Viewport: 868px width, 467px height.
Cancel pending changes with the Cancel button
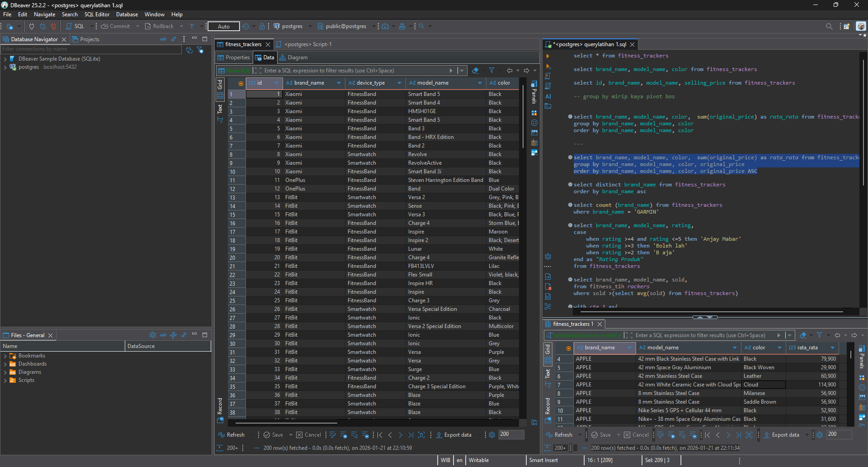click(x=309, y=435)
